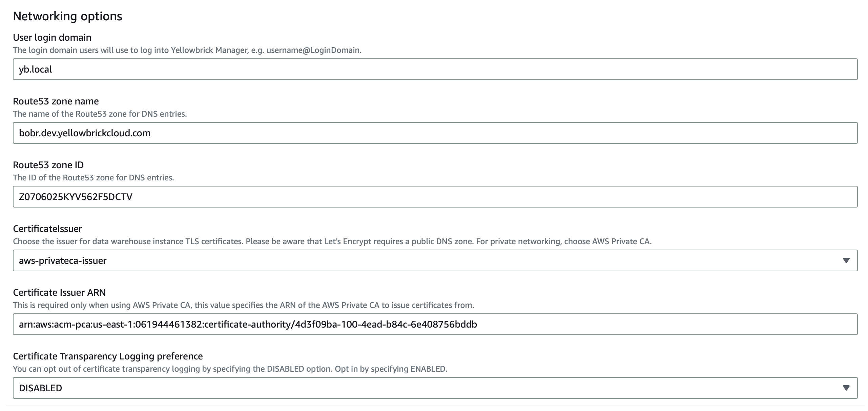Click the Let's Encrypt description text
Viewport: 868px width, 411px height.
(x=332, y=241)
